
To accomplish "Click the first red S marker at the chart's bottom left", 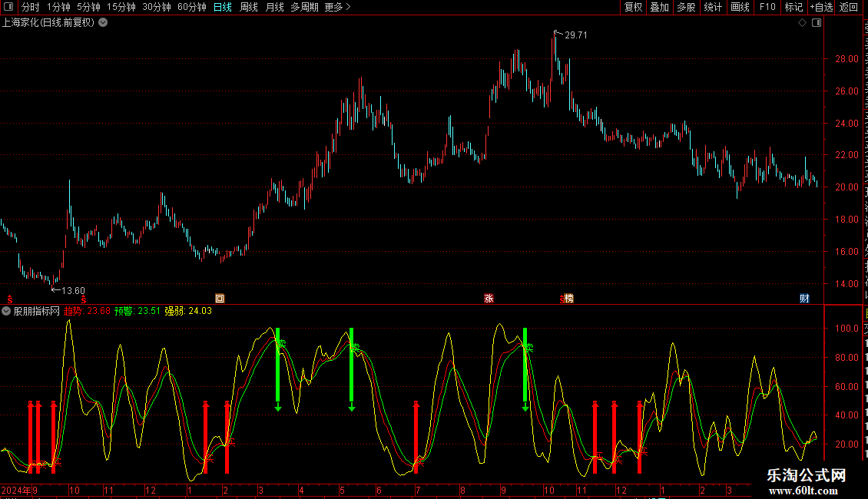I will click(x=10, y=299).
